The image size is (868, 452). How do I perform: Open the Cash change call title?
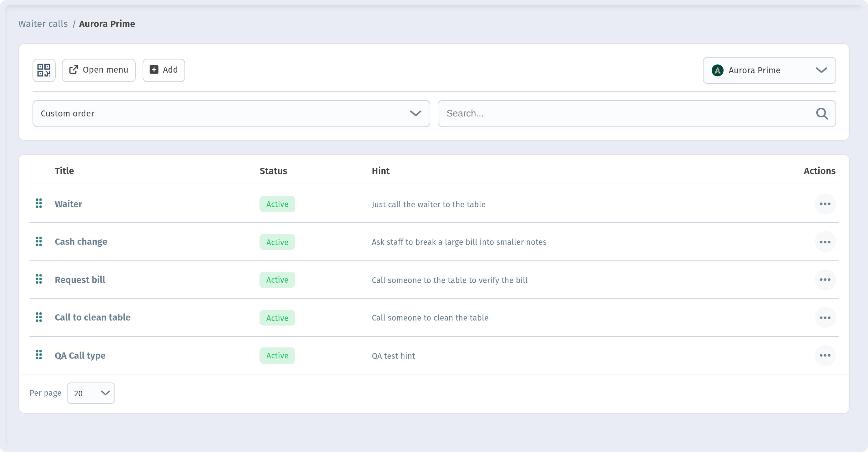[x=81, y=242]
